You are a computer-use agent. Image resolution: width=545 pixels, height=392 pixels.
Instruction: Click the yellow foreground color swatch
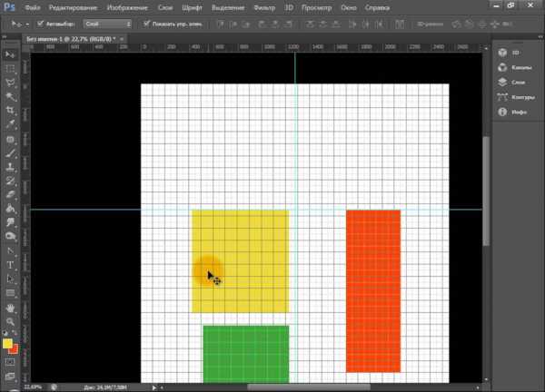pos(7,344)
